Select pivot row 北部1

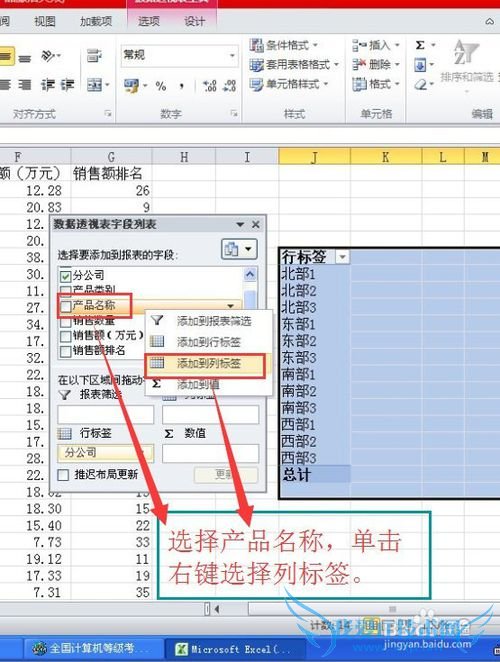(x=315, y=274)
